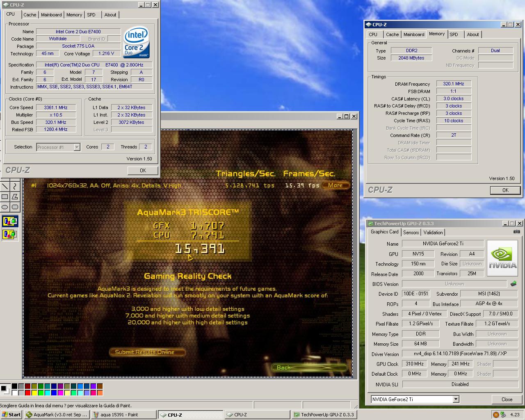Click the Bus Interface field AGP 4x @ 4x

coord(489,304)
